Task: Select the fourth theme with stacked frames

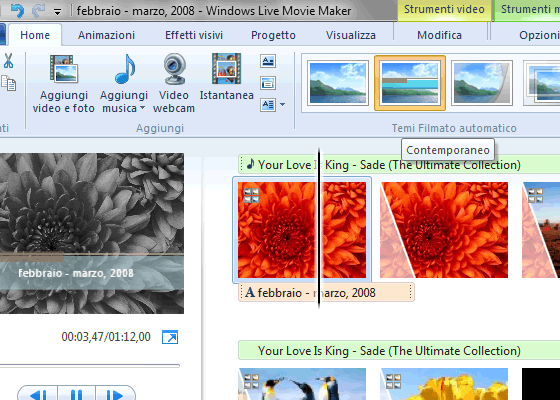Action: (542, 83)
